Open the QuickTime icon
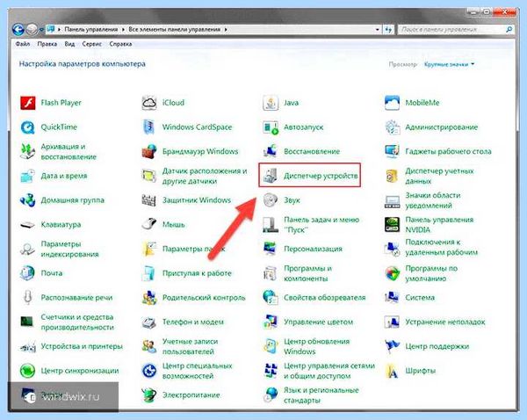527x420 pixels. coord(28,127)
